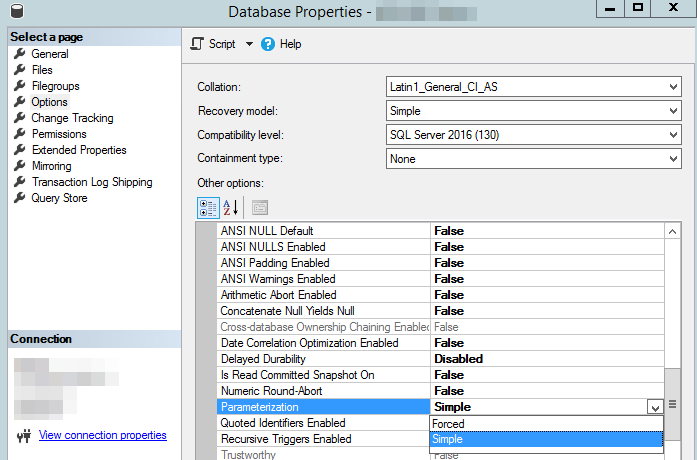Expand the Collation dropdown
Viewport: 697px width, 460px height.
(673, 87)
